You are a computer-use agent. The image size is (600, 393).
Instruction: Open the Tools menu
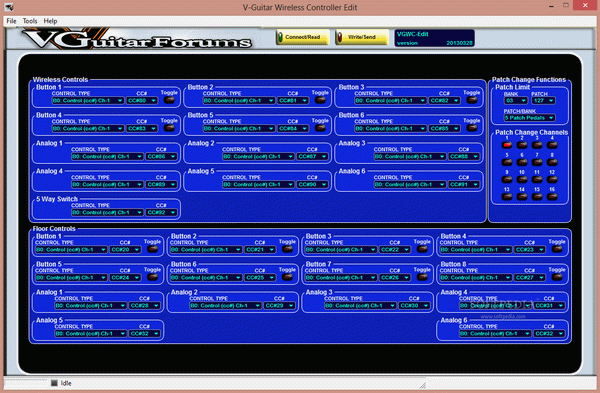[30, 21]
